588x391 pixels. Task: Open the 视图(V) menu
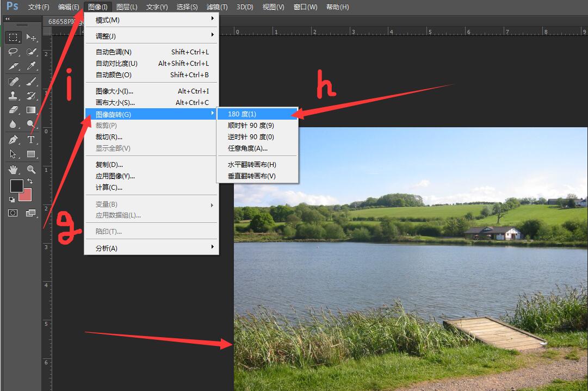pyautogui.click(x=274, y=7)
